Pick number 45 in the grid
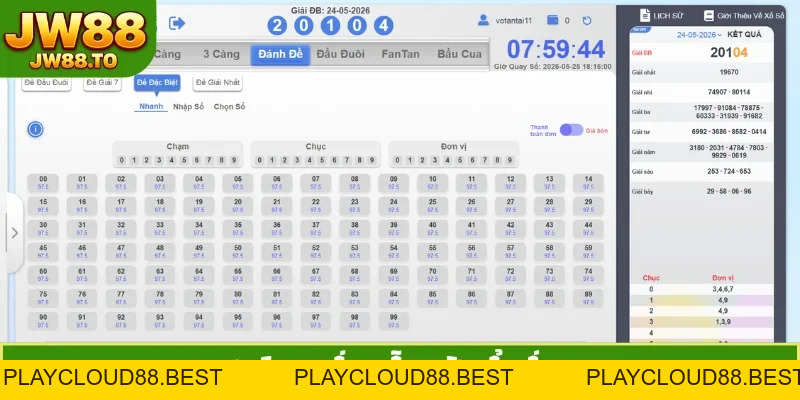 click(43, 252)
